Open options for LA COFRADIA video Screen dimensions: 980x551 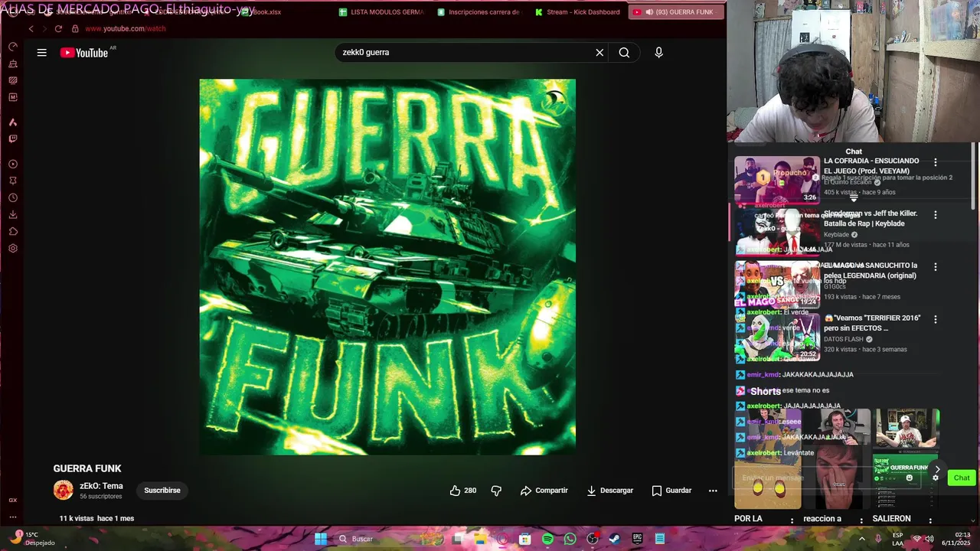click(935, 162)
